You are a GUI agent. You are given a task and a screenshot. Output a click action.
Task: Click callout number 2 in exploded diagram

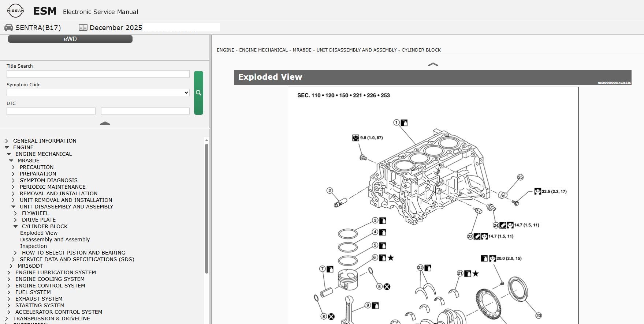pos(330,191)
